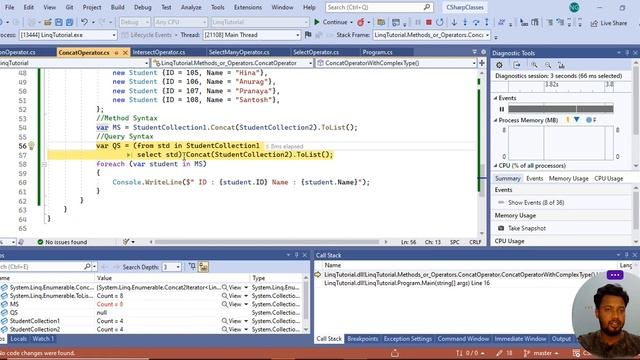Click the Undo icon in toolbar
Image resolution: width=640 pixels, height=360 pixels.
click(84, 22)
